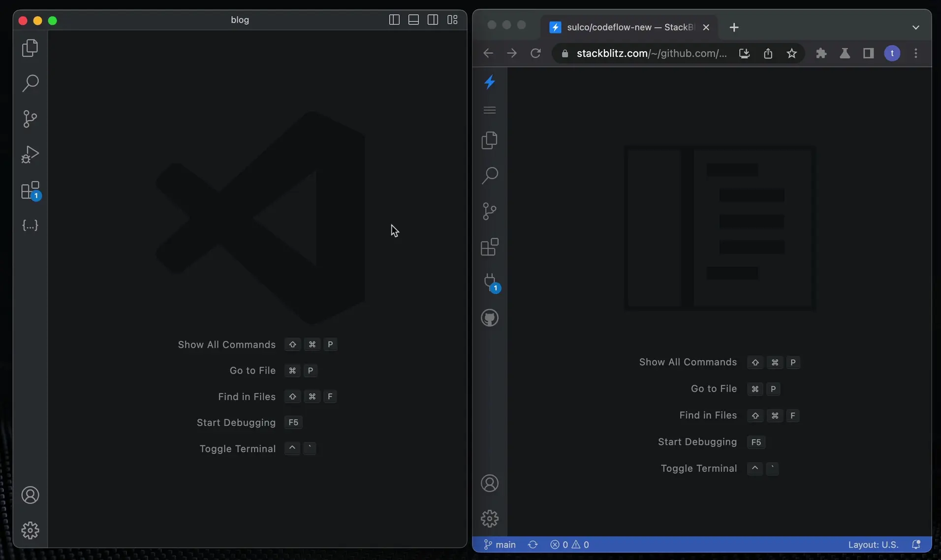Click the StackBlitz lightning logo

[490, 82]
